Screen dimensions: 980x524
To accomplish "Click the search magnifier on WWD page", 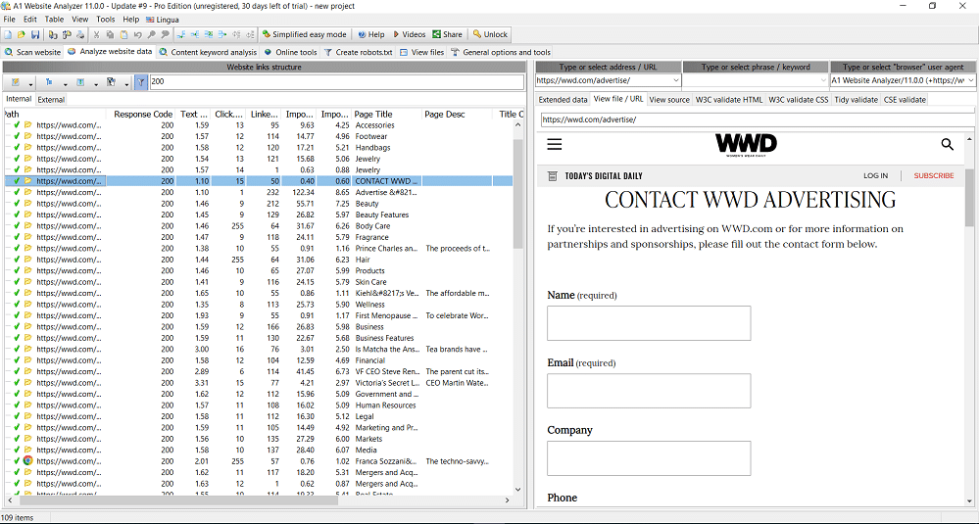I will click(x=948, y=144).
